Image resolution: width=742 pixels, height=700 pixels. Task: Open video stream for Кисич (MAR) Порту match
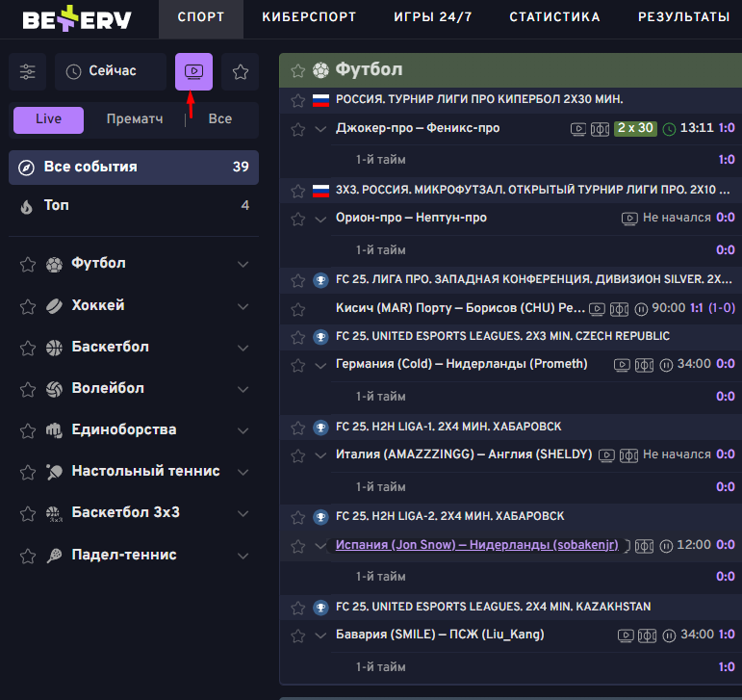597,309
